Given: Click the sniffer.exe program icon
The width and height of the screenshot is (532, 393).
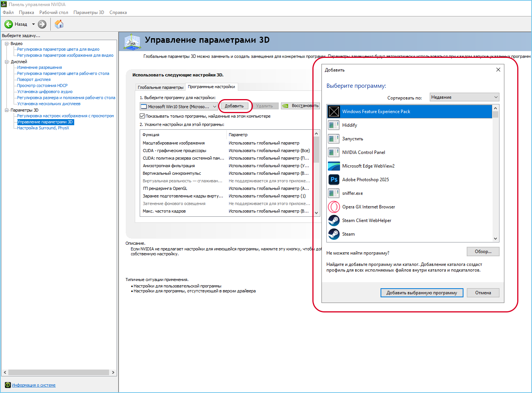Looking at the screenshot, I should click(334, 193).
